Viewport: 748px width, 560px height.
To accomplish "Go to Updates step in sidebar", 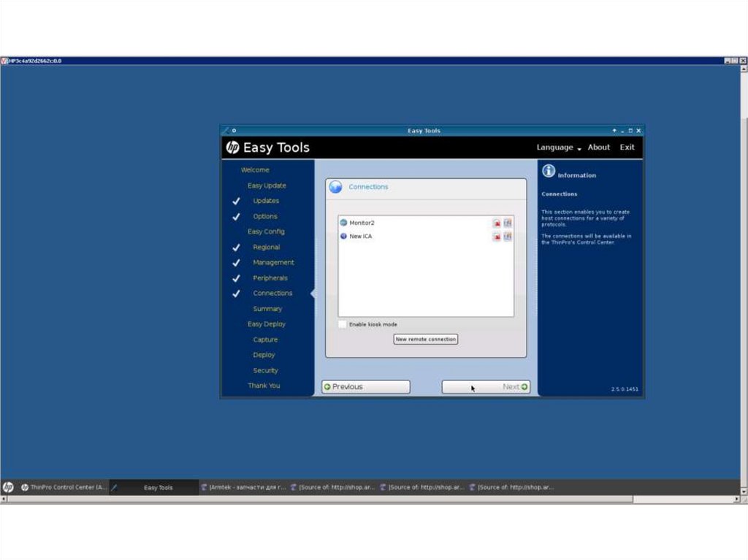I will coord(266,201).
